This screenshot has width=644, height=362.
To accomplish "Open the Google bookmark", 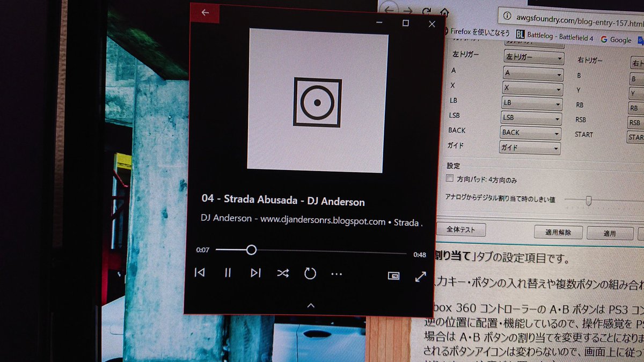I will (x=617, y=40).
